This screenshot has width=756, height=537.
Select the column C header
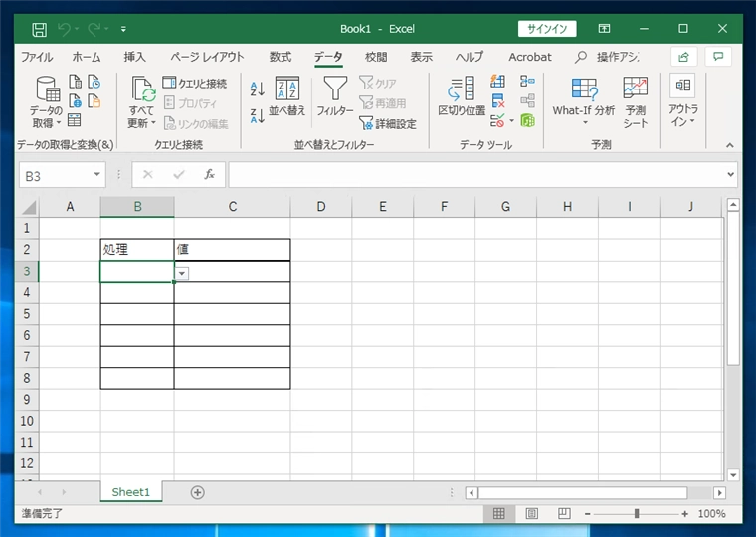point(233,207)
